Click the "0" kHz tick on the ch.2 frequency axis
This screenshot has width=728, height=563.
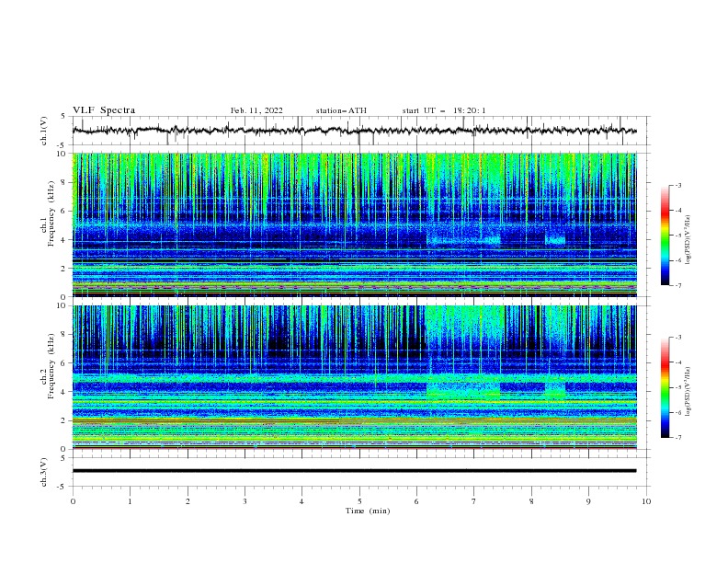(x=63, y=449)
